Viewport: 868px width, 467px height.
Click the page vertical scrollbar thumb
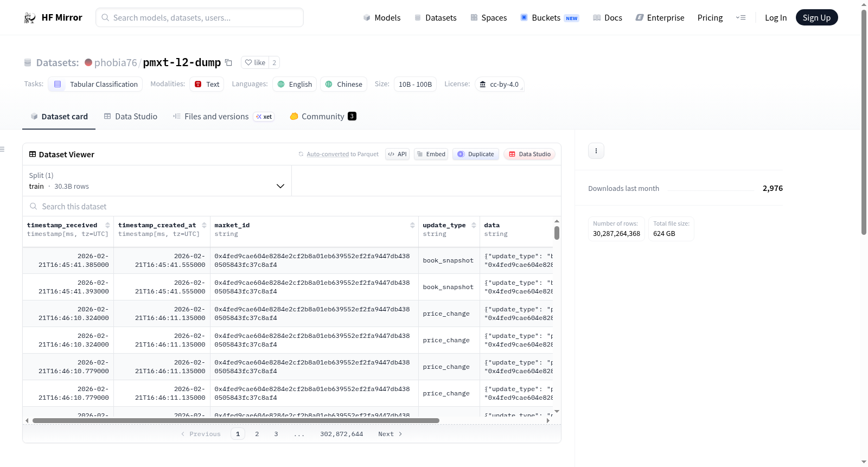(x=864, y=122)
